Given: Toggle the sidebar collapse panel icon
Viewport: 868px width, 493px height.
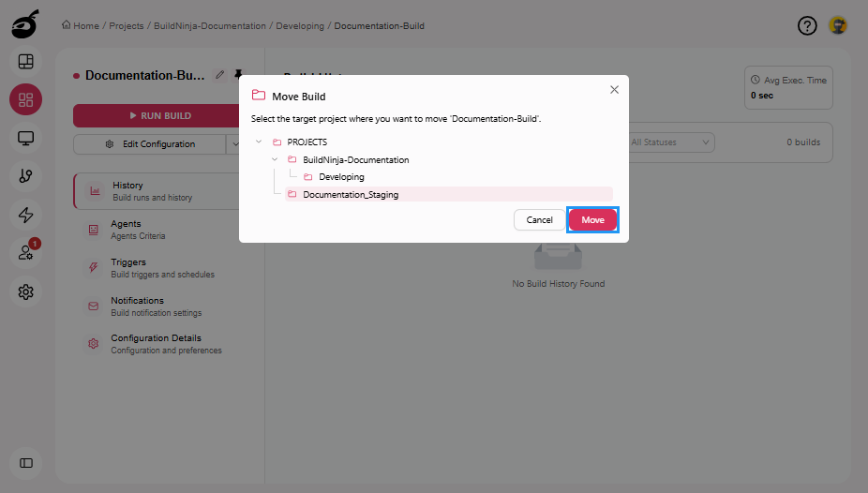Looking at the screenshot, I should click(26, 462).
